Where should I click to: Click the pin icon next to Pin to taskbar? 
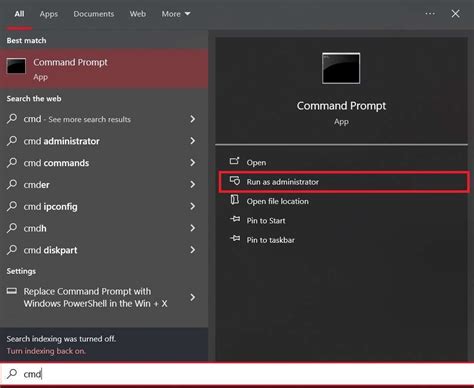(235, 238)
